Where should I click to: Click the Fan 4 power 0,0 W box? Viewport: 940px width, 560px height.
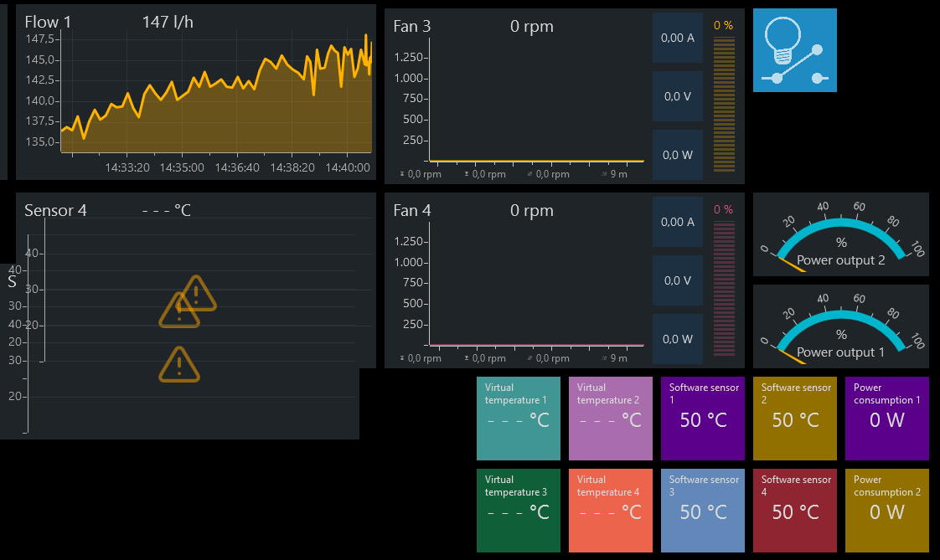click(x=678, y=339)
